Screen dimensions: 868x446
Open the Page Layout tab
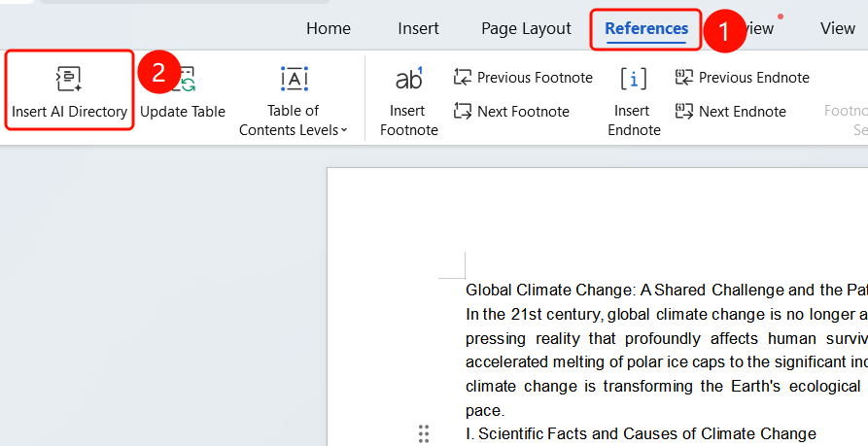pyautogui.click(x=526, y=28)
